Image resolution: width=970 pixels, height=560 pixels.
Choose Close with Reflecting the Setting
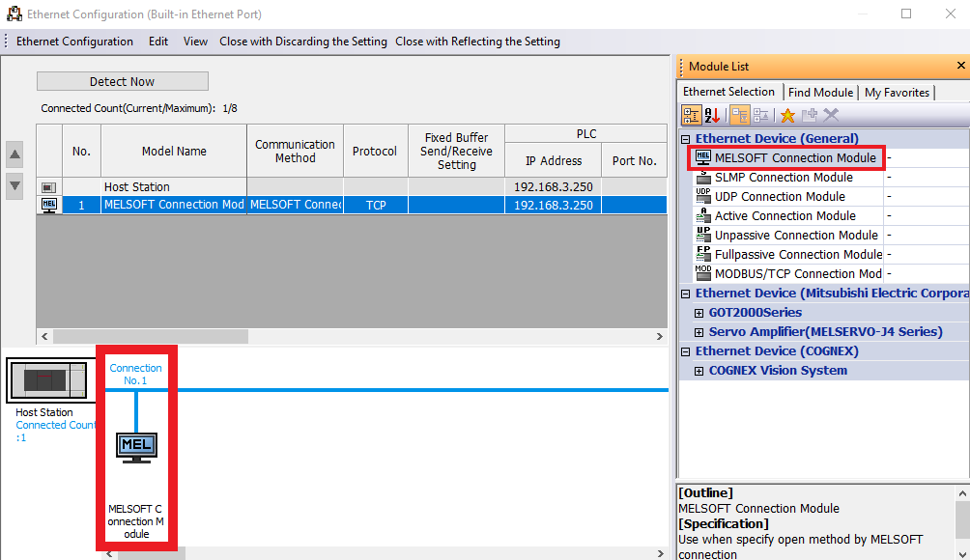(477, 42)
